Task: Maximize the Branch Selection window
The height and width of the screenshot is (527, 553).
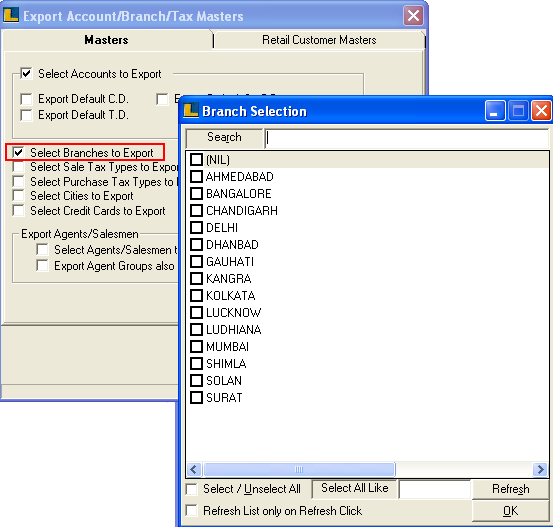Action: [518, 111]
